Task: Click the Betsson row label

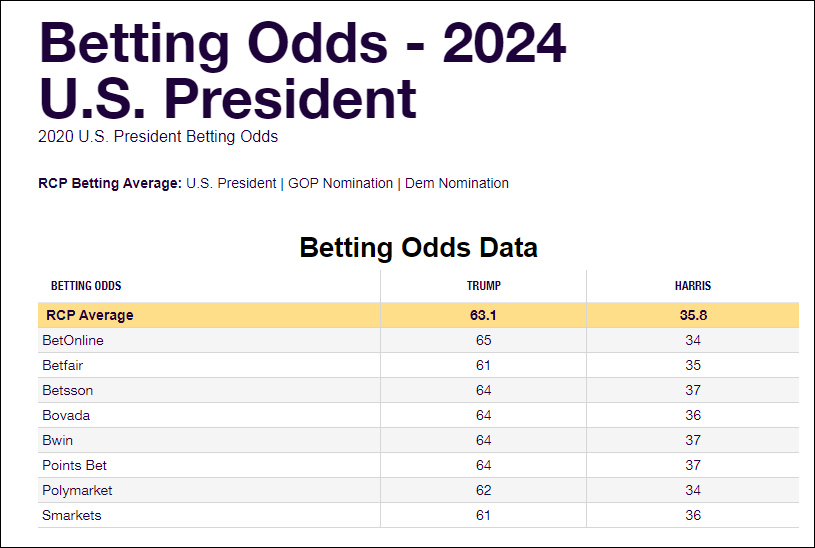Action: [67, 390]
